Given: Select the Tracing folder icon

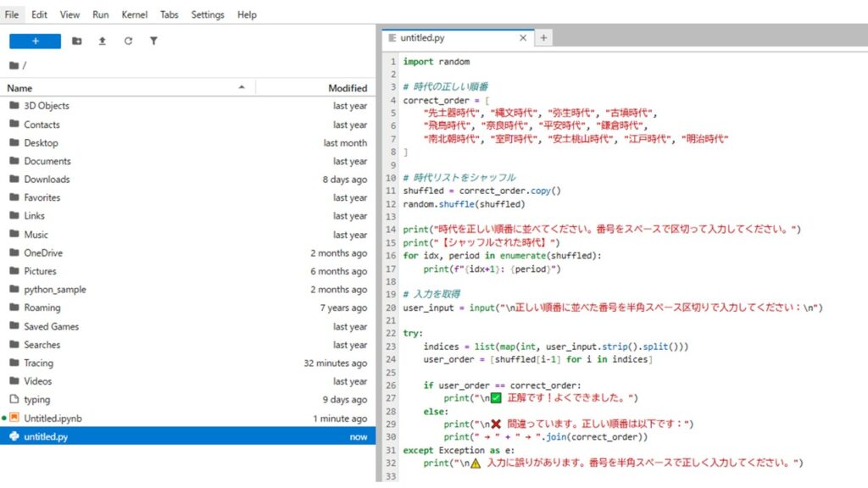Looking at the screenshot, I should click(x=14, y=363).
